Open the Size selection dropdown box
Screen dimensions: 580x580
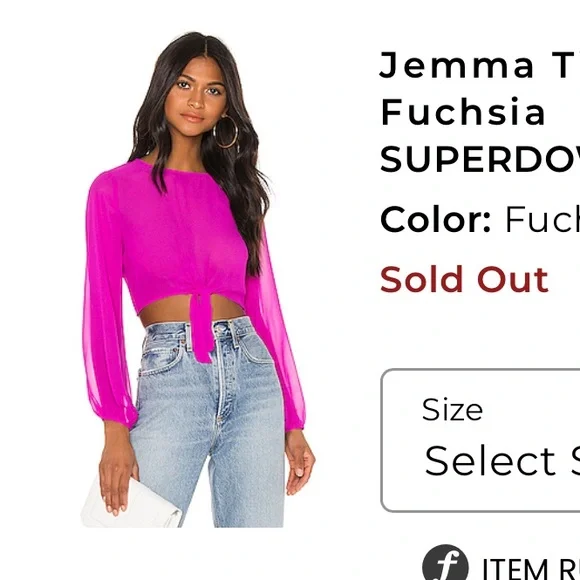(x=480, y=440)
